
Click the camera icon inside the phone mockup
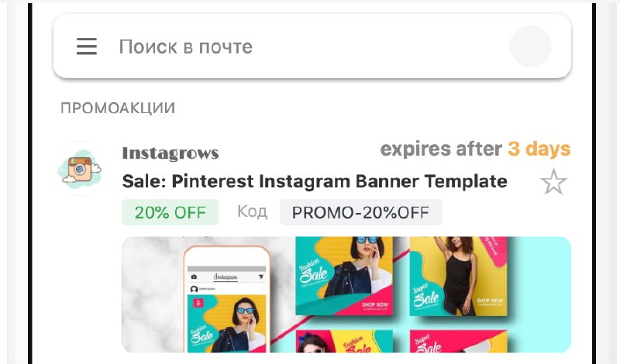[x=194, y=277]
